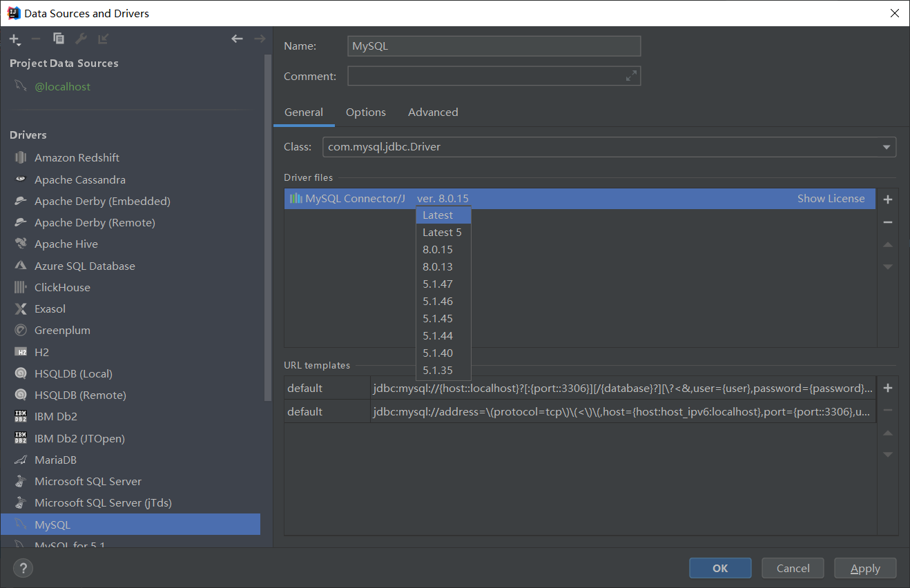Screen dimensions: 910x588
Task: Click the ver. 8.0.15 version selector
Action: tap(443, 199)
